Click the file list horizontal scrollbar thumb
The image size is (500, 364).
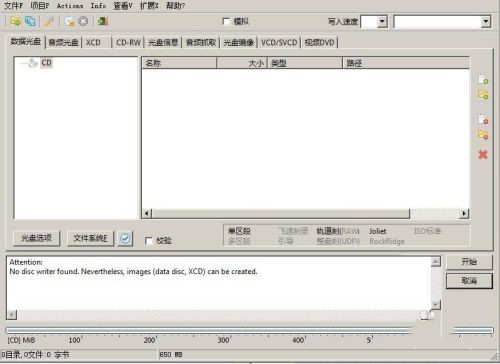point(281,213)
